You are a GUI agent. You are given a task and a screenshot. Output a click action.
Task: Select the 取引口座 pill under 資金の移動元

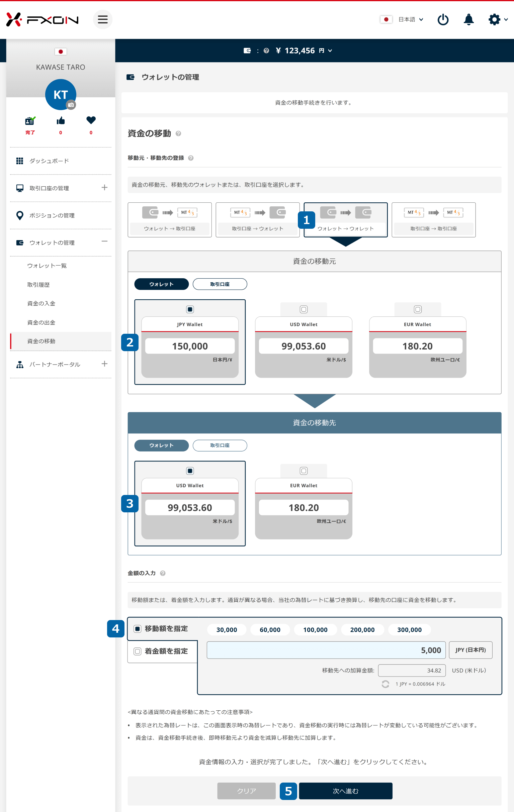(x=220, y=284)
